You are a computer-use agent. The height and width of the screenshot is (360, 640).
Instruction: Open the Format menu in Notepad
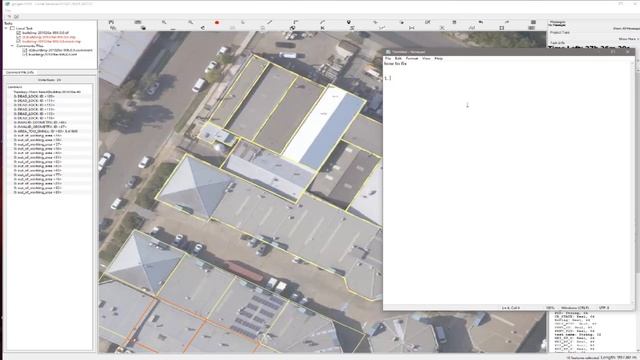tap(412, 58)
